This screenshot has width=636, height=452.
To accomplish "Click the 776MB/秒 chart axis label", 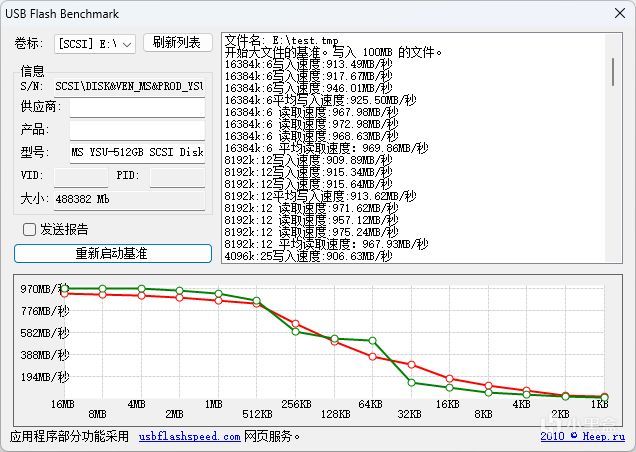I will click(x=45, y=311).
